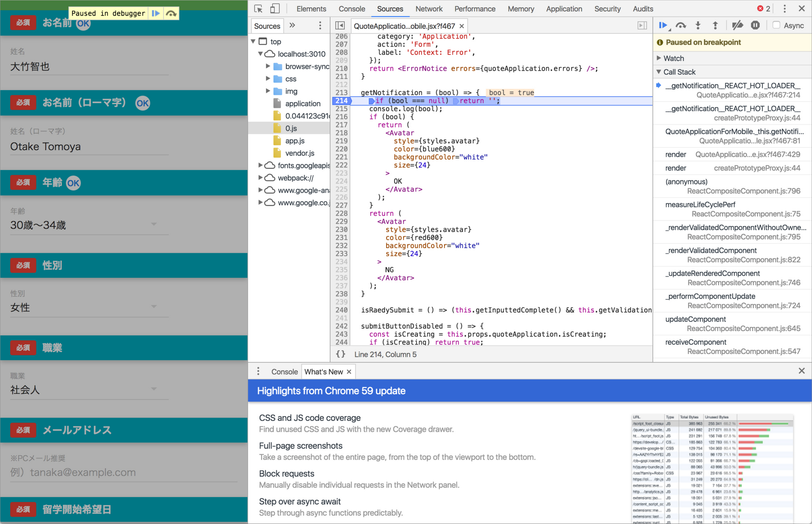Open the 0.js file in navigator
The height and width of the screenshot is (524, 812).
(x=291, y=128)
